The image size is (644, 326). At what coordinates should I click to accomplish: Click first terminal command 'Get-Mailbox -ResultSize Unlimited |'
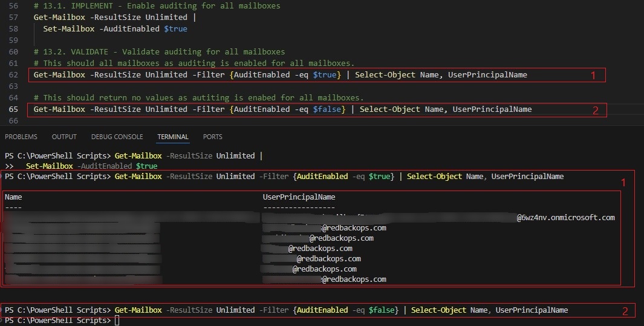[189, 156]
